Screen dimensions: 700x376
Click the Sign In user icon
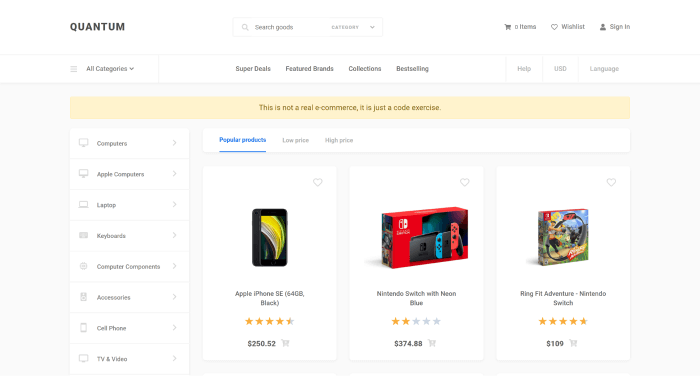[x=603, y=27]
